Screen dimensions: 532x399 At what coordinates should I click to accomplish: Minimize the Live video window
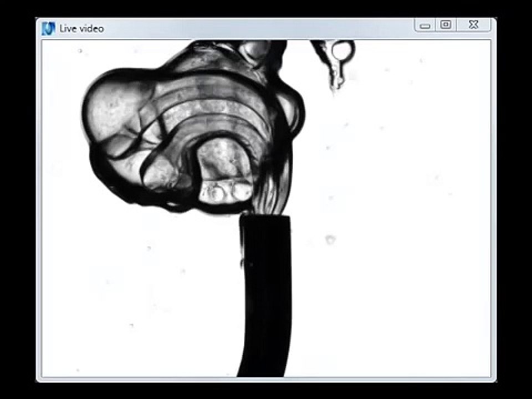pyautogui.click(x=425, y=25)
